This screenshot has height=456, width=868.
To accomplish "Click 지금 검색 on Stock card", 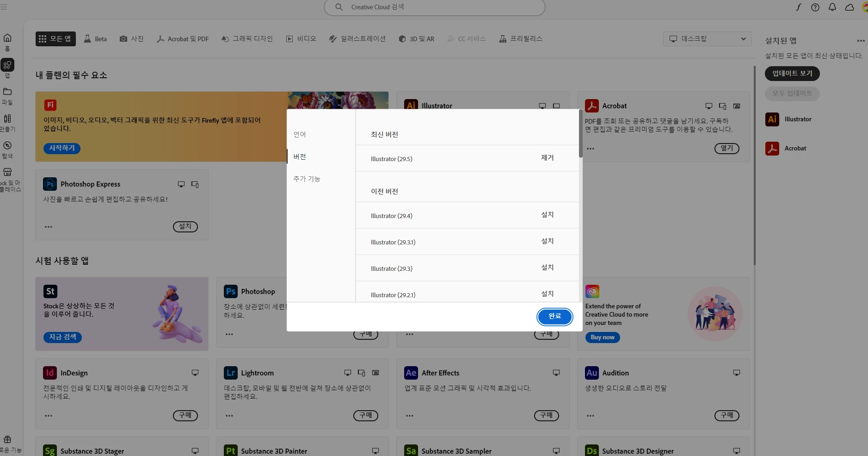I will (63, 337).
